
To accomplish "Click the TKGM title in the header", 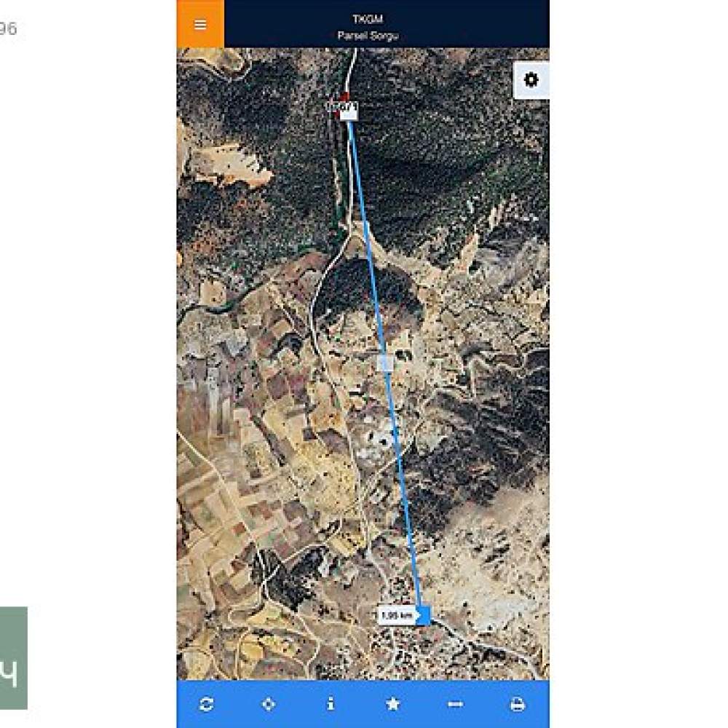I will point(368,19).
